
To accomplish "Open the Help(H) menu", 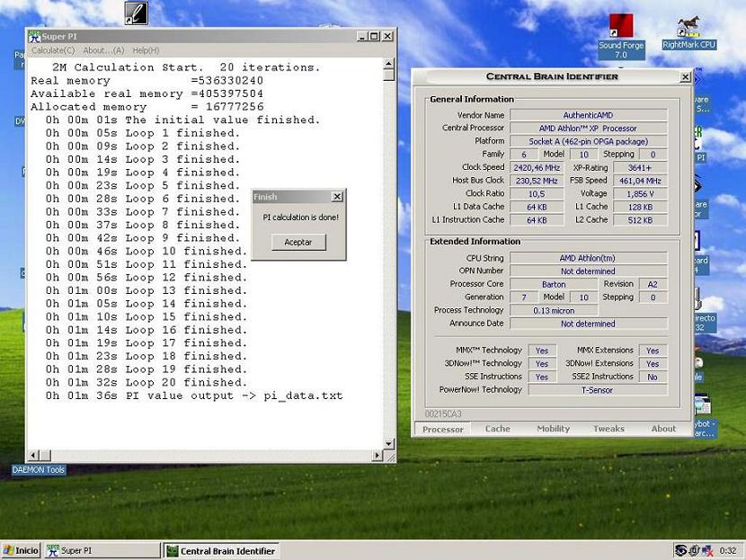I will click(x=145, y=50).
